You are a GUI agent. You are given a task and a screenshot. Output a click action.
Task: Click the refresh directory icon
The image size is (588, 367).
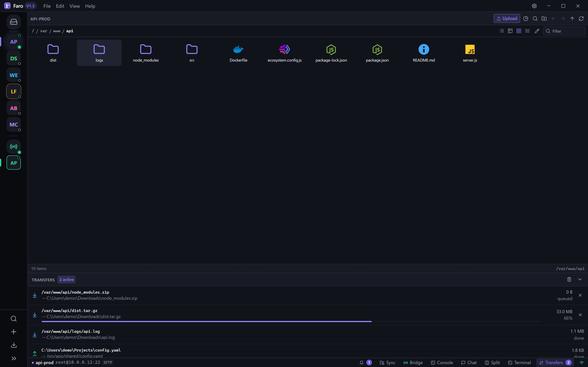(x=581, y=18)
